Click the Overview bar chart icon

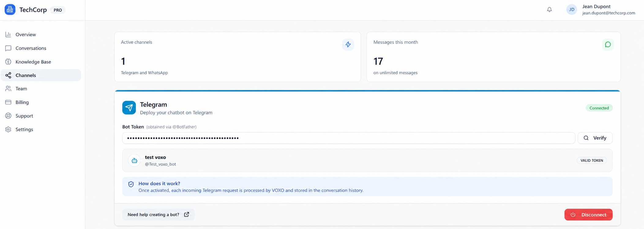8,34
